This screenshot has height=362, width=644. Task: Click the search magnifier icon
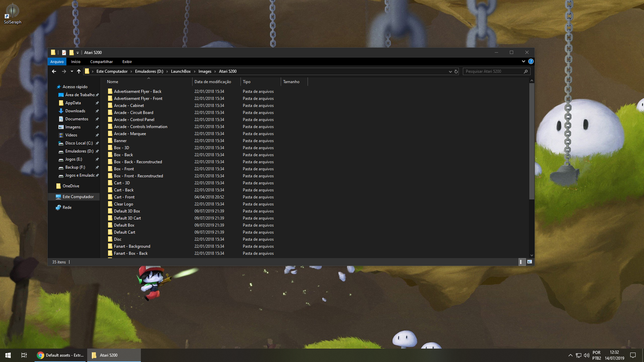pyautogui.click(x=526, y=71)
